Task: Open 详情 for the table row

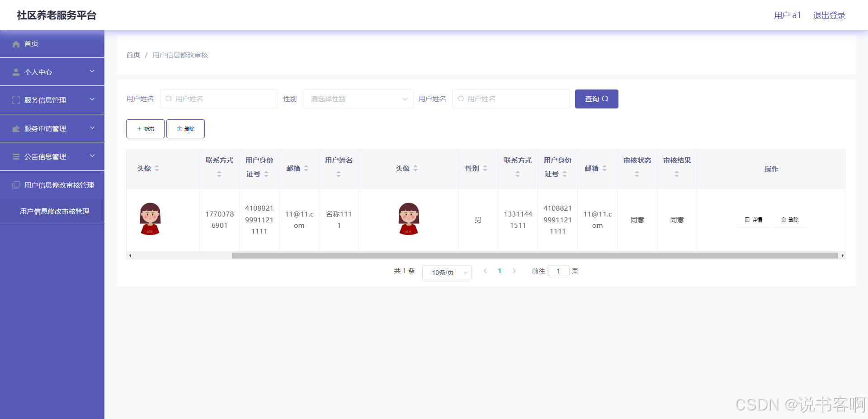Action: coord(754,220)
